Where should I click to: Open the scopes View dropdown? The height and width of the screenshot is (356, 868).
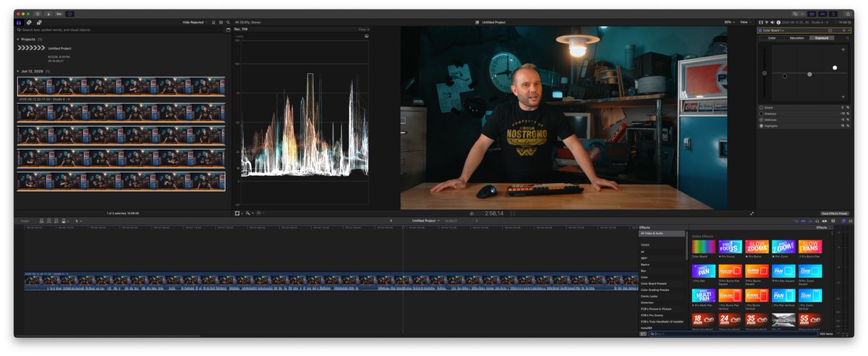tap(364, 29)
